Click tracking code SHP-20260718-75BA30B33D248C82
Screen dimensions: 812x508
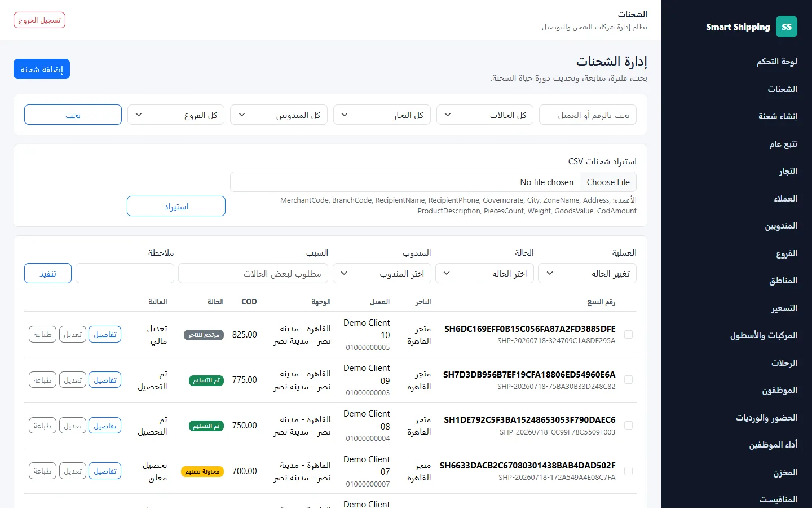click(x=556, y=387)
